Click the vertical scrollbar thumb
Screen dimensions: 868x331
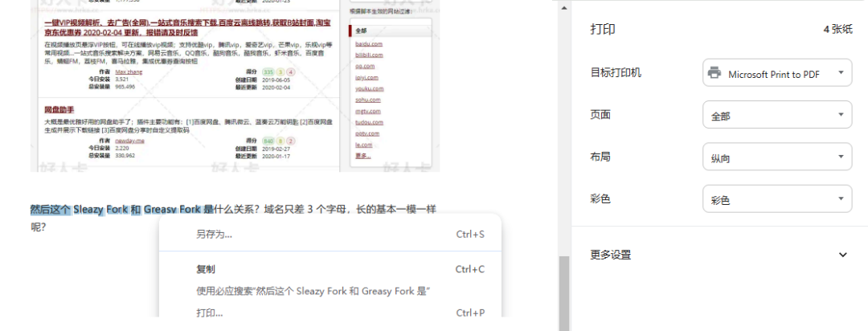[x=564, y=293]
